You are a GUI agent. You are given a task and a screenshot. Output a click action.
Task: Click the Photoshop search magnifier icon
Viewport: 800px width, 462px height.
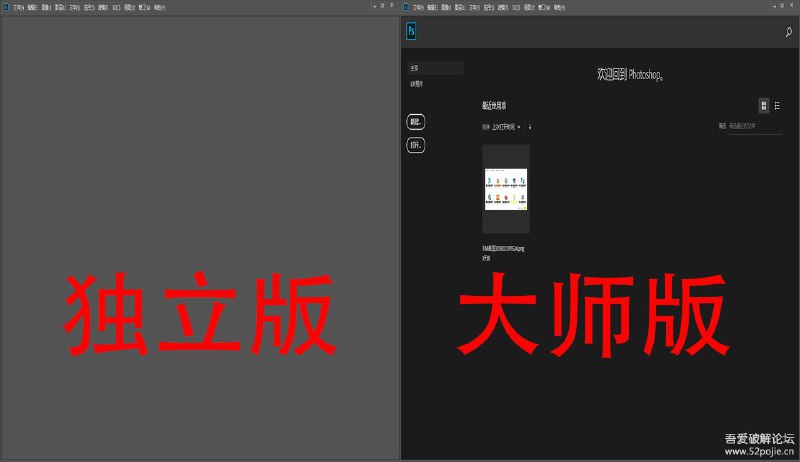(788, 32)
